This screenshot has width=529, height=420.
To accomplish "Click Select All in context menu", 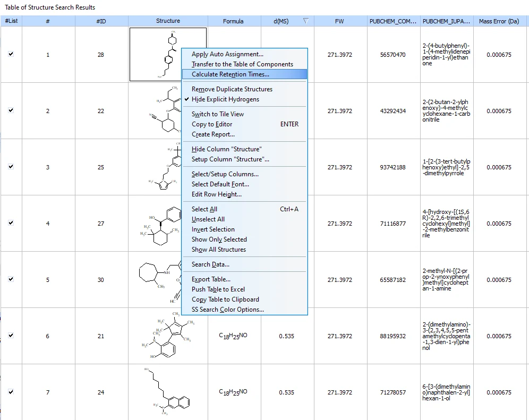I will (245, 209).
